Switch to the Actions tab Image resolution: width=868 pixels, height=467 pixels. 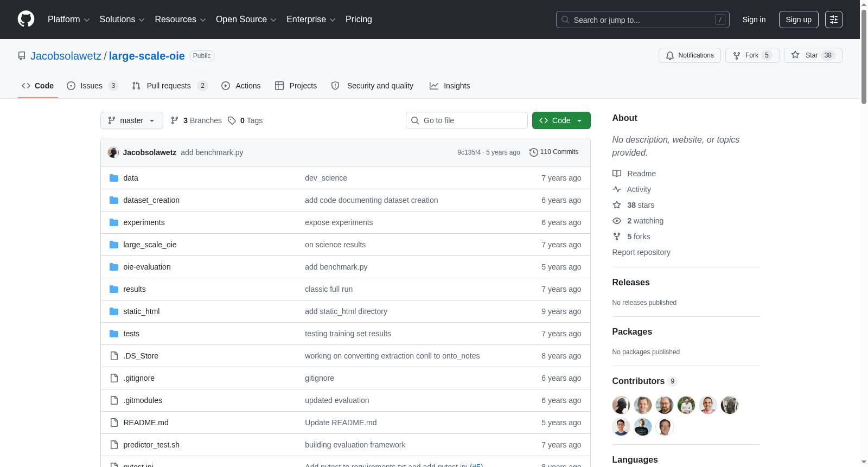click(x=241, y=86)
